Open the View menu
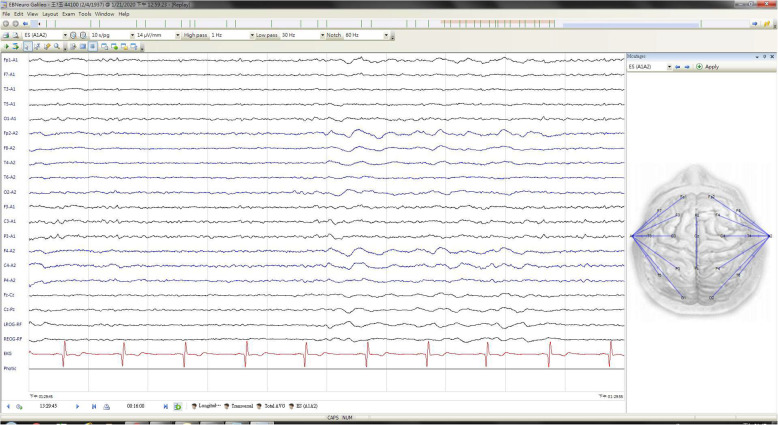This screenshot has width=778, height=425. pos(32,14)
